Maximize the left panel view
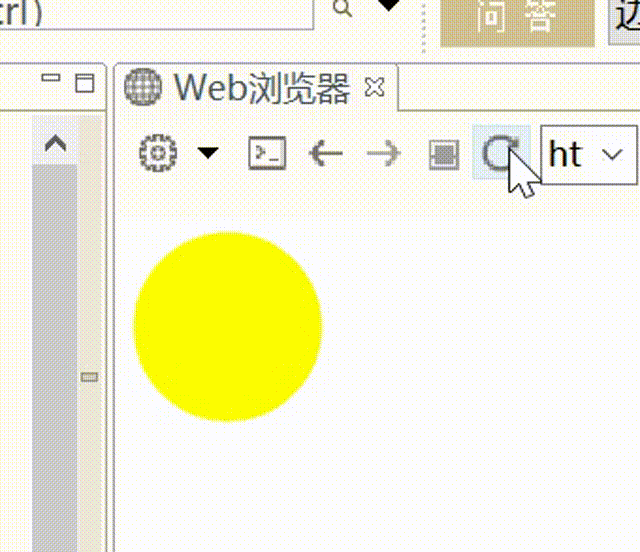This screenshot has width=640, height=552. point(84,82)
